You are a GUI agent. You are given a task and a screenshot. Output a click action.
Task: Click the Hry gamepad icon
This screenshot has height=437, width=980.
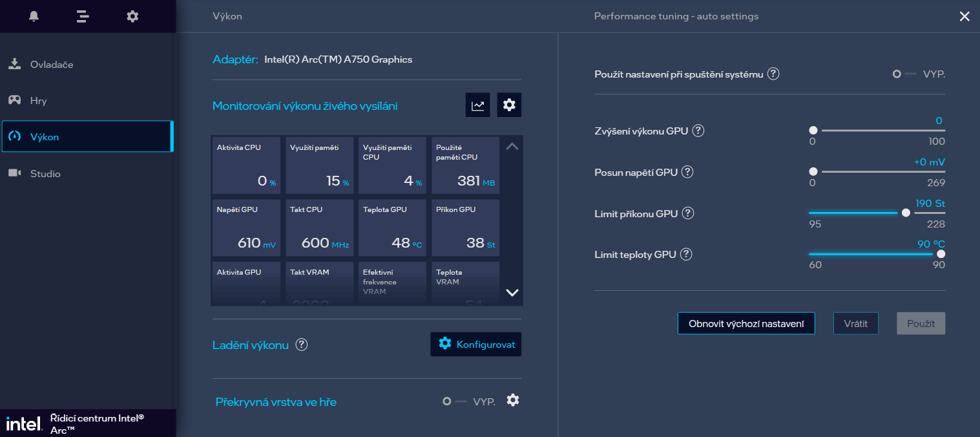click(14, 100)
